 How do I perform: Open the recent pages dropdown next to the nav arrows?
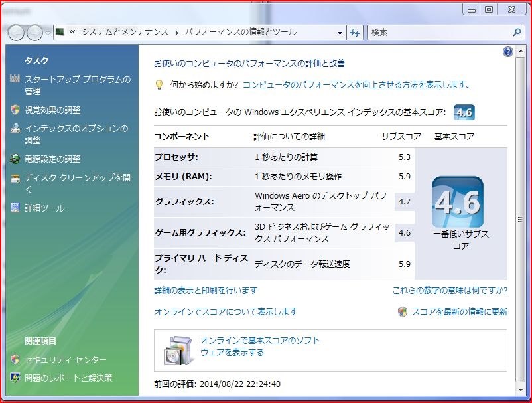coord(48,33)
